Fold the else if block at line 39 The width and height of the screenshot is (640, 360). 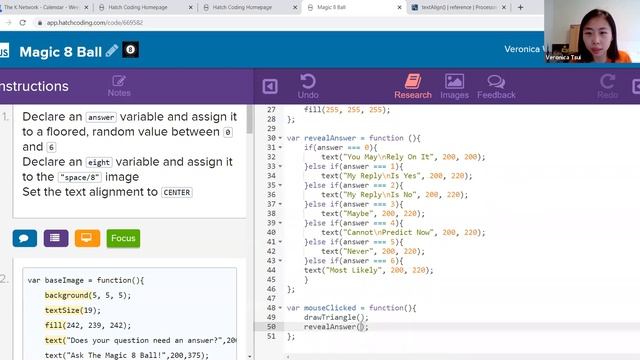click(280, 223)
